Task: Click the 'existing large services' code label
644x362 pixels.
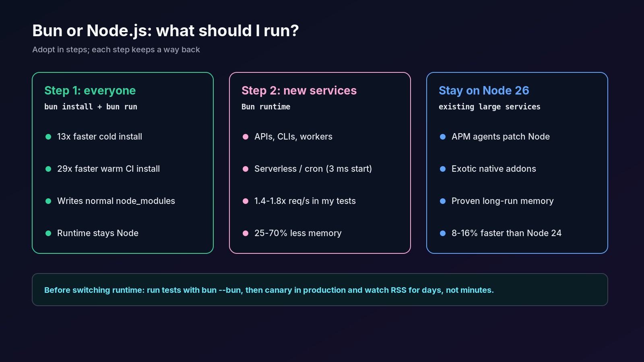Action: pos(489,107)
